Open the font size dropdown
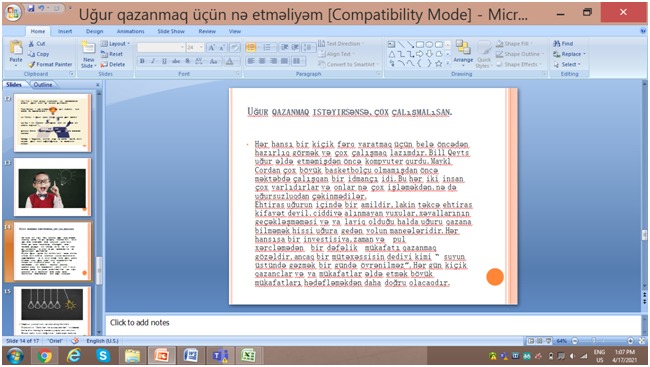This screenshot has height=367, width=650. click(201, 48)
